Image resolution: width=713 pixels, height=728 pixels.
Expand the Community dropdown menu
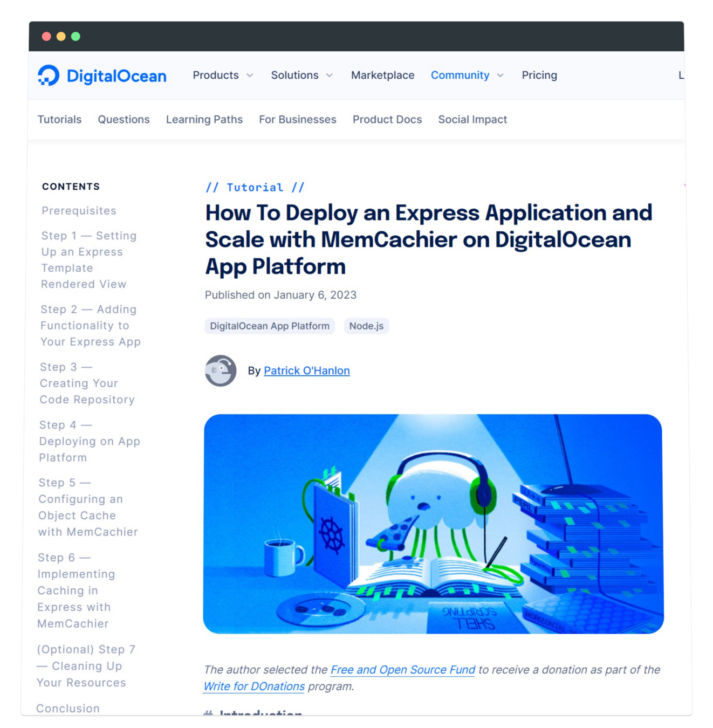pos(467,75)
